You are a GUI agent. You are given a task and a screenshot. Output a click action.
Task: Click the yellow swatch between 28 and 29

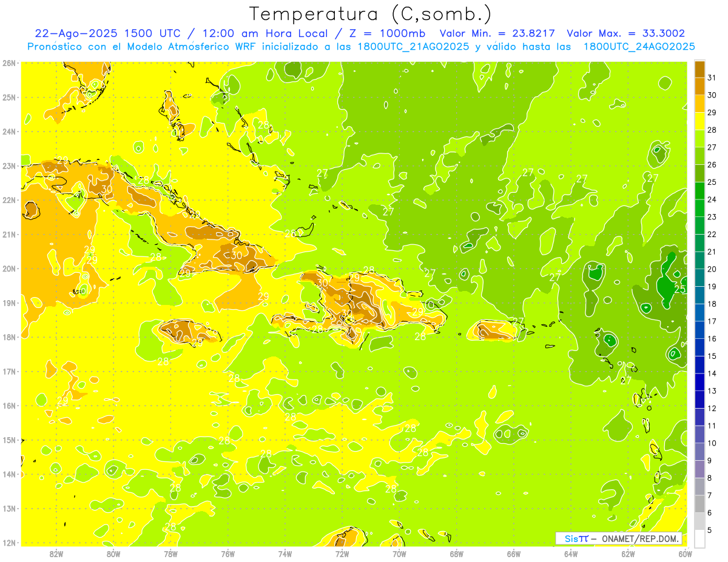(699, 121)
